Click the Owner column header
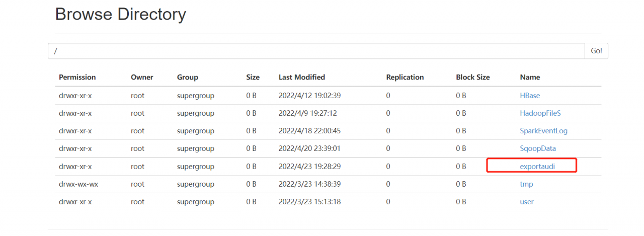 click(x=142, y=77)
